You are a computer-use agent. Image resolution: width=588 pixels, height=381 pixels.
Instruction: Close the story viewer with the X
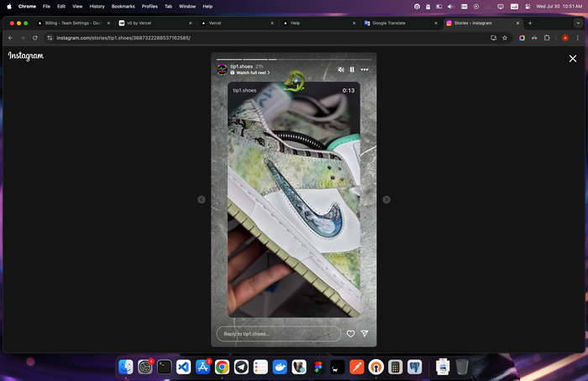(573, 59)
